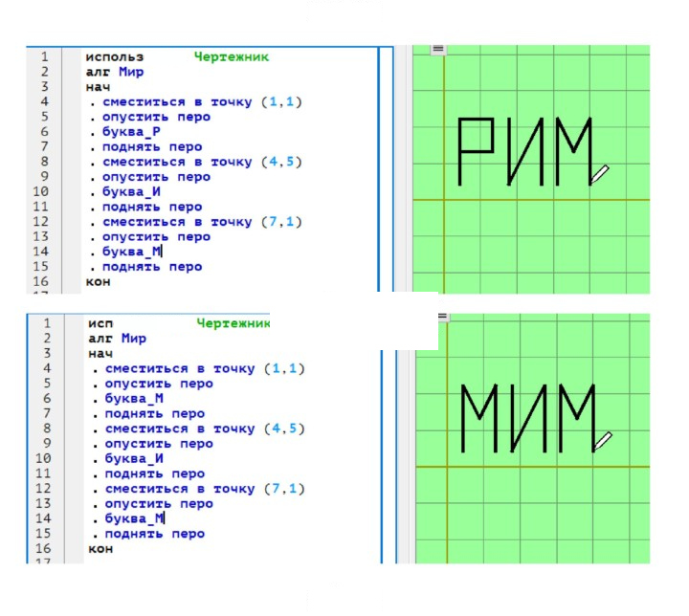Click 'кон' keyword in the top editor
The height and width of the screenshot is (616, 689).
[x=98, y=281]
